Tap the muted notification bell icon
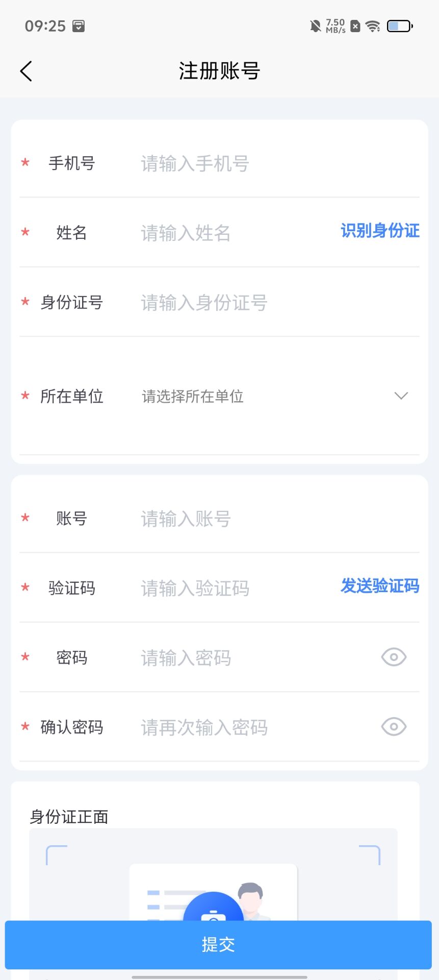This screenshot has height=980, width=439. [316, 26]
